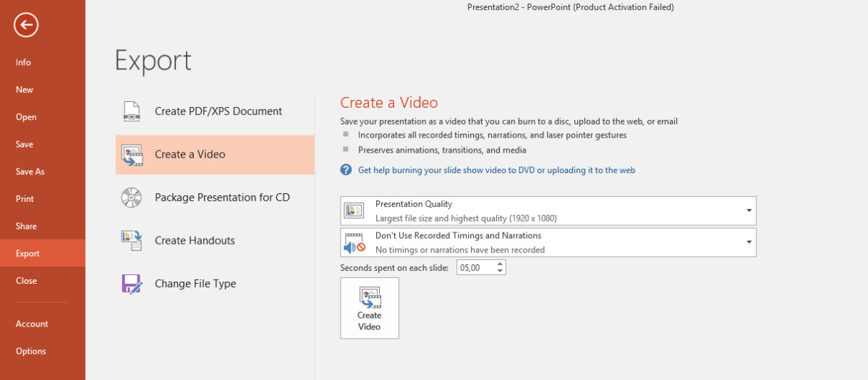
Task: Open the Presentation Quality dropdown
Action: 548,211
